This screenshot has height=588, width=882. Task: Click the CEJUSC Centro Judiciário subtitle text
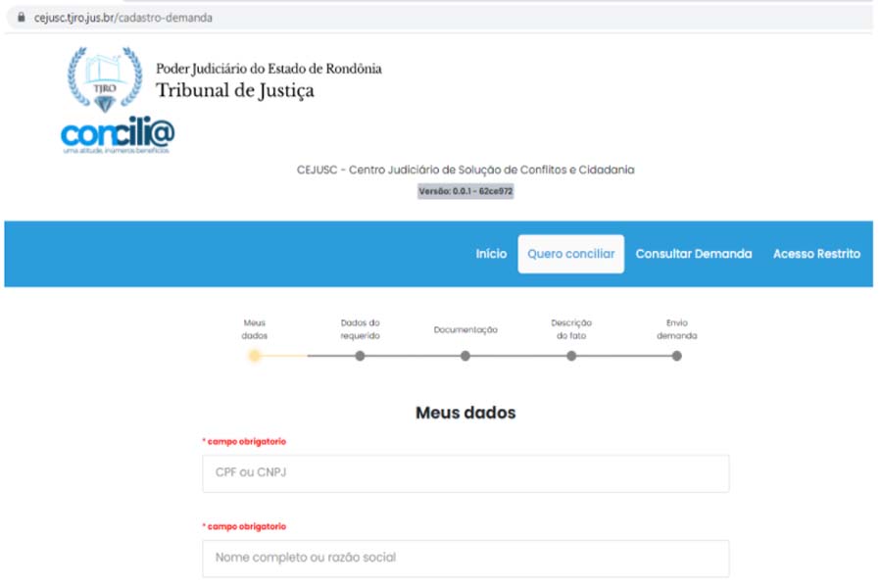click(465, 170)
